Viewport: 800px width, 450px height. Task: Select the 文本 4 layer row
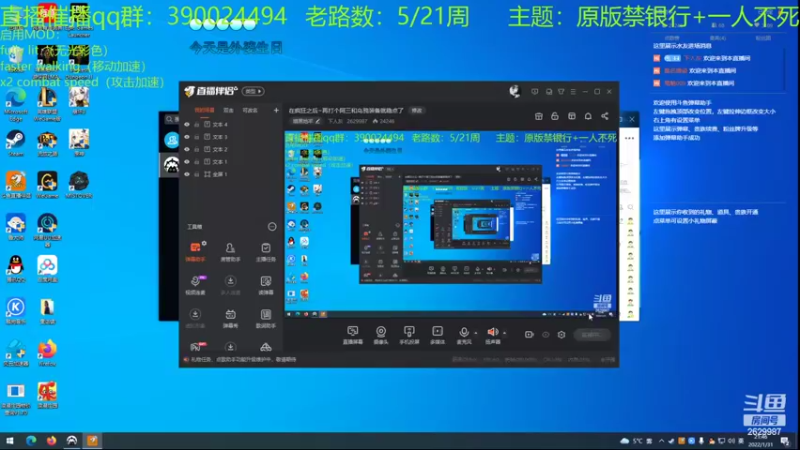click(232, 124)
